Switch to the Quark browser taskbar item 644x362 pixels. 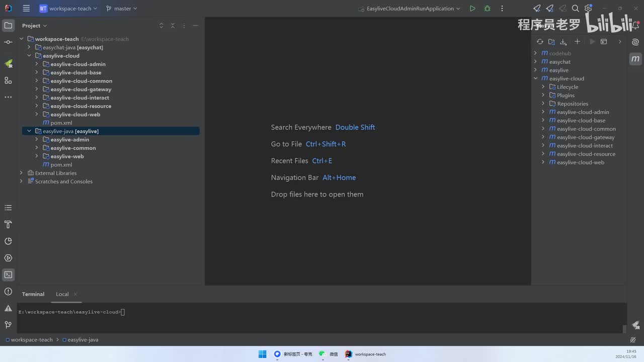coord(293,354)
